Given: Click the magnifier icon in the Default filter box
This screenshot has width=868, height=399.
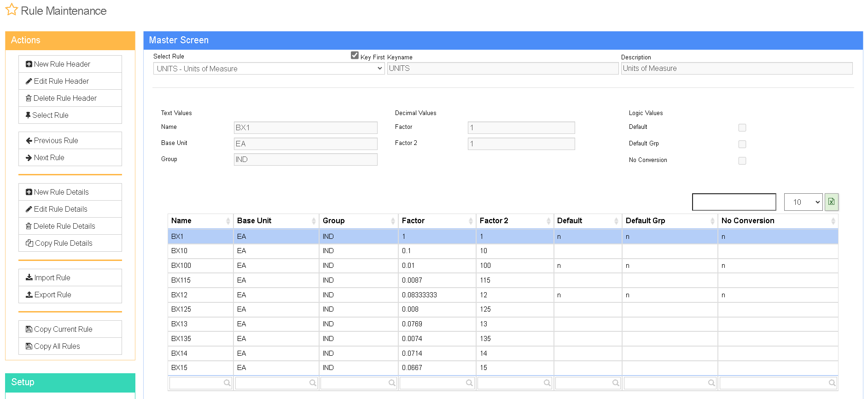Looking at the screenshot, I should tap(616, 383).
